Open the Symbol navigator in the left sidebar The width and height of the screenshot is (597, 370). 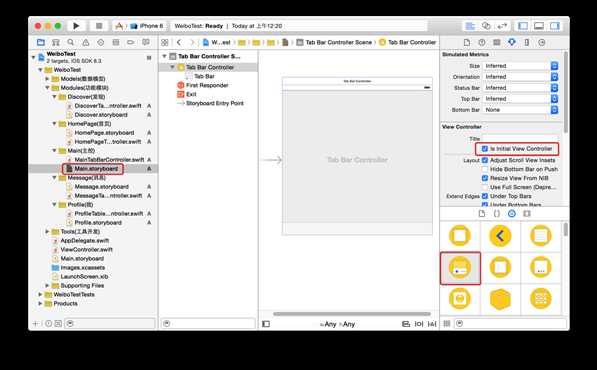(56, 42)
